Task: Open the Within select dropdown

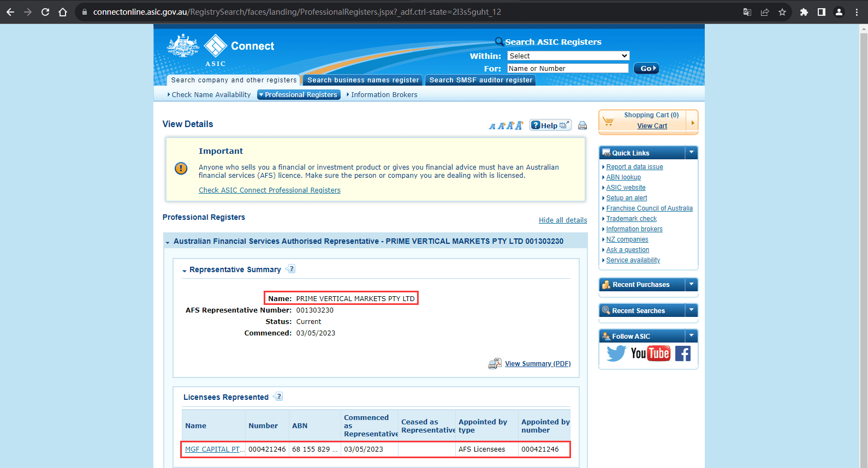Action: coord(568,56)
